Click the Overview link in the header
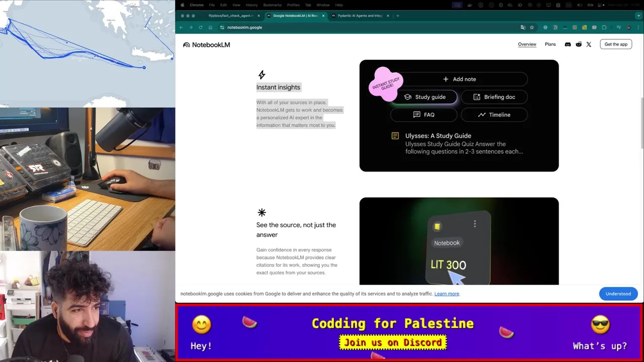Viewport: 644px width, 362px height. pos(527,44)
